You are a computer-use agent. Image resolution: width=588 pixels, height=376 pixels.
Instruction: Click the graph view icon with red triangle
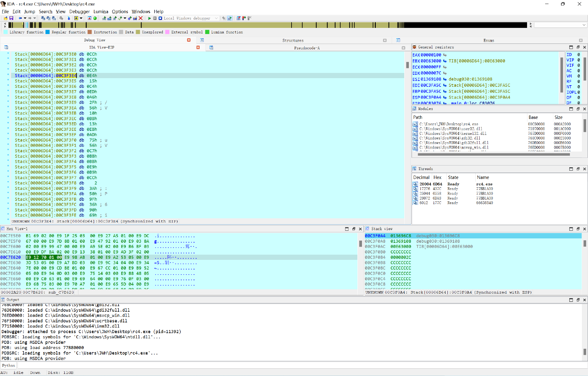point(89,18)
